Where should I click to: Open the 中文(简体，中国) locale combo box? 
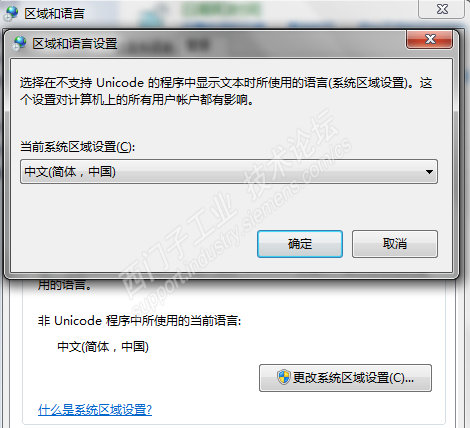(229, 172)
